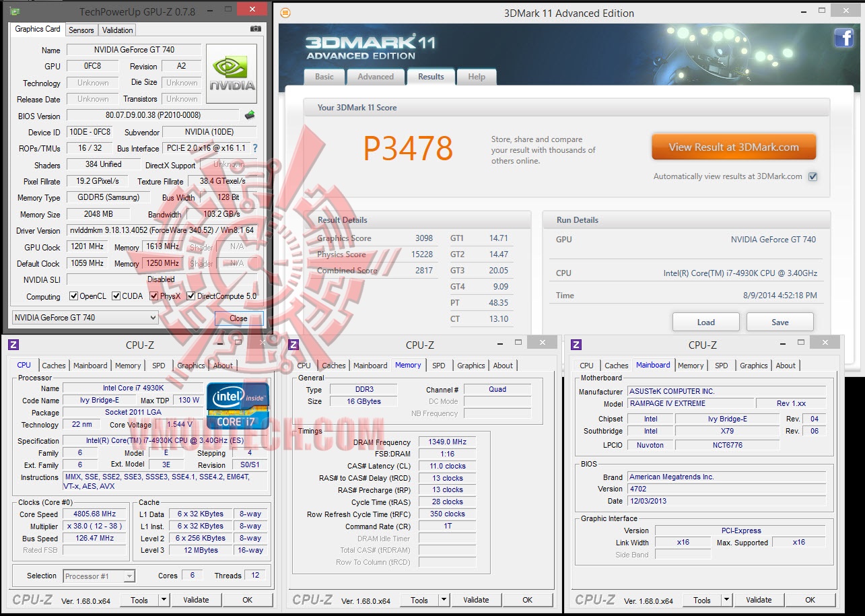Open the Advanced tab in 3DMark 11
865x616 pixels.
[x=376, y=77]
